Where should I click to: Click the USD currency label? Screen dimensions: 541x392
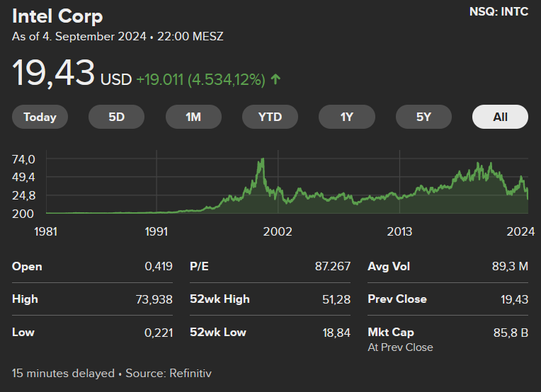coord(116,80)
